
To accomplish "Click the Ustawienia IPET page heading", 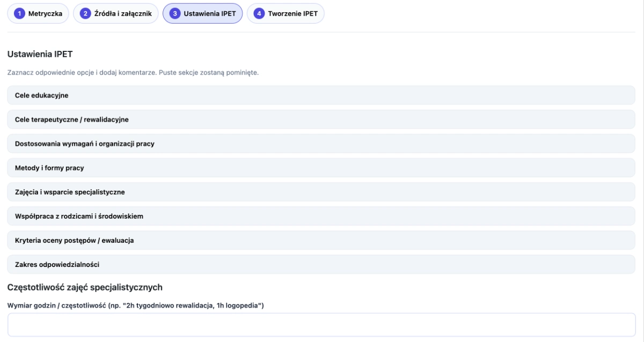I will 40,54.
